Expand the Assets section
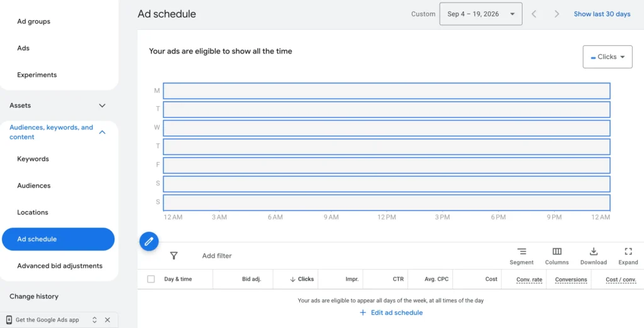This screenshot has width=644, height=328. tap(103, 106)
